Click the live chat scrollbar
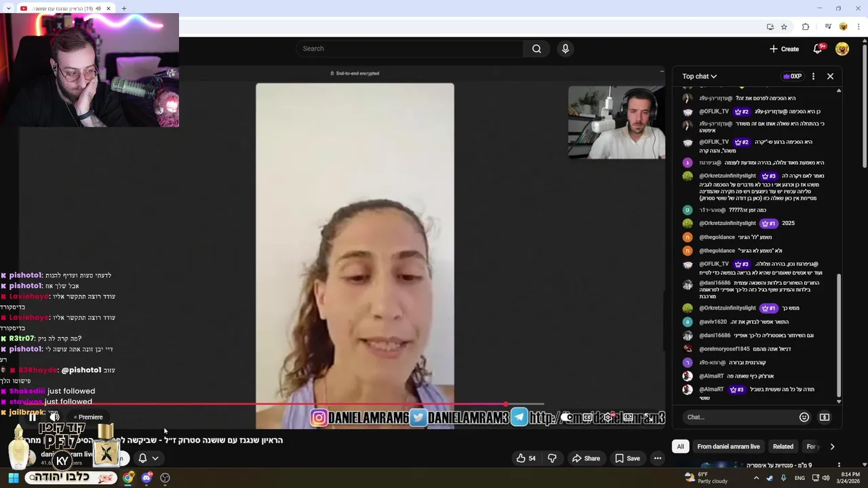This screenshot has width=868, height=488. pyautogui.click(x=839, y=335)
